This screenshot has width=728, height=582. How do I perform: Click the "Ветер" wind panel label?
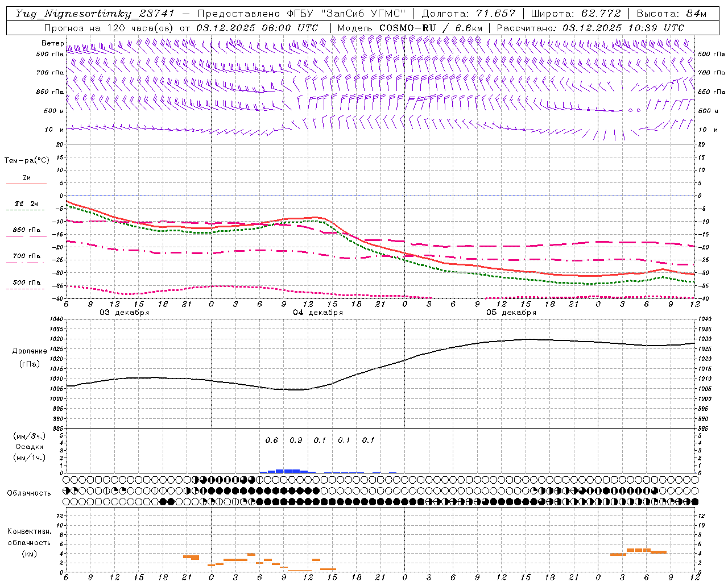(x=52, y=43)
